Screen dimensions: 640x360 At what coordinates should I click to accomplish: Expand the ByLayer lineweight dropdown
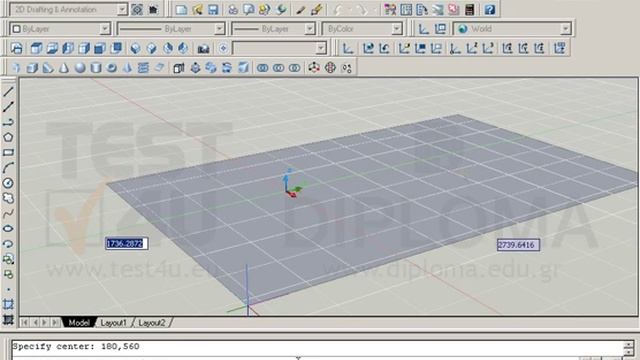click(x=310, y=29)
